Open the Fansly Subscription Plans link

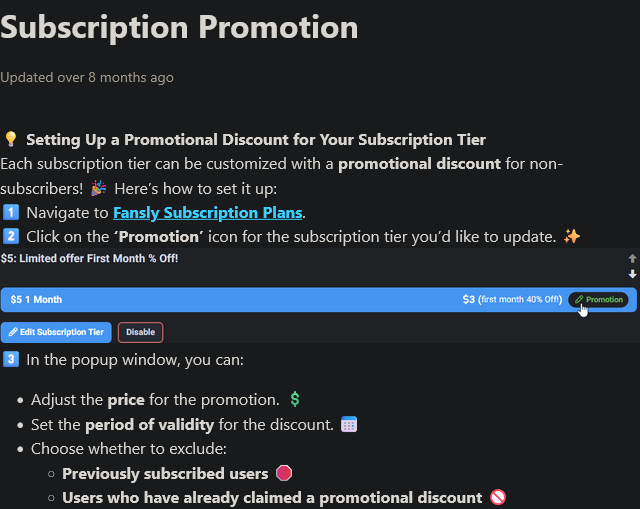tap(207, 212)
